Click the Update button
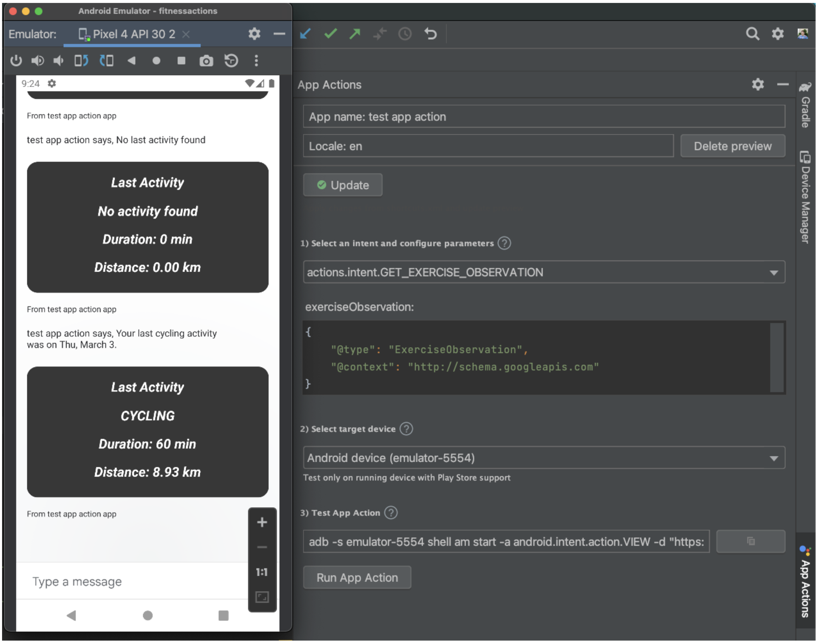 tap(344, 185)
